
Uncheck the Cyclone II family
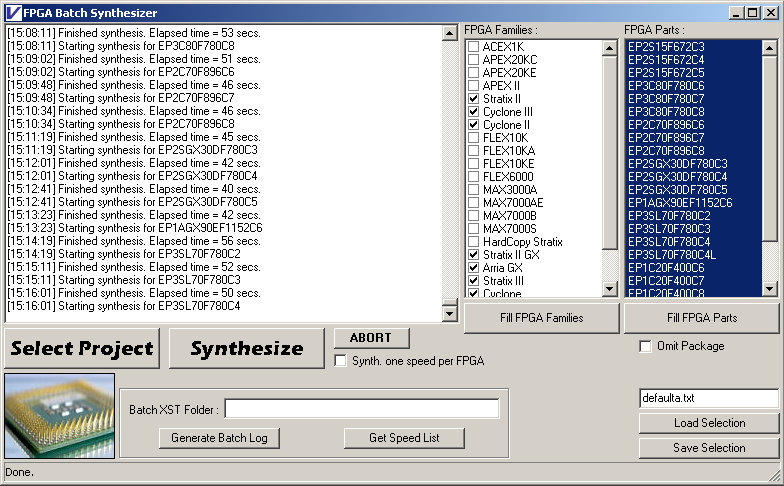coord(474,124)
